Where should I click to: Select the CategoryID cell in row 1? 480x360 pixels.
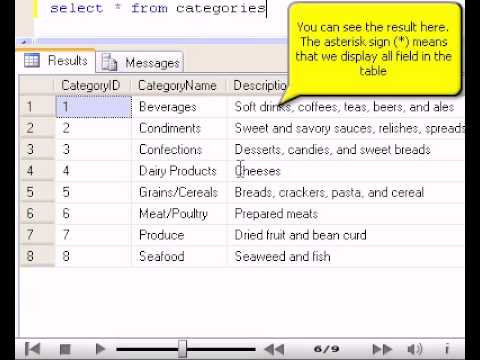(x=94, y=107)
